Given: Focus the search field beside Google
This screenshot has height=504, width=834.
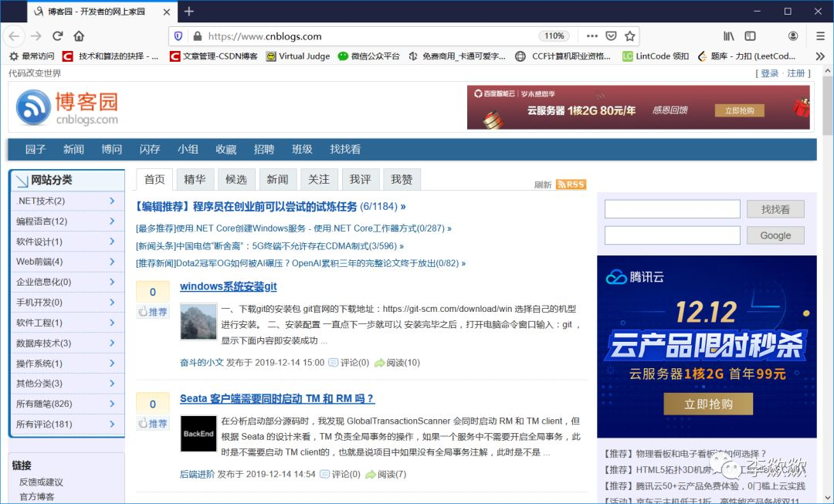Looking at the screenshot, I should click(673, 235).
